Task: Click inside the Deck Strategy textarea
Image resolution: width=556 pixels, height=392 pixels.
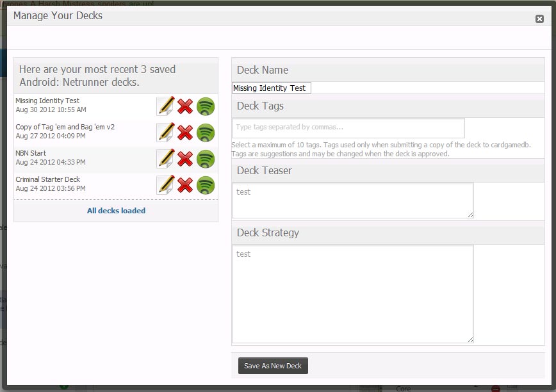Action: click(353, 294)
